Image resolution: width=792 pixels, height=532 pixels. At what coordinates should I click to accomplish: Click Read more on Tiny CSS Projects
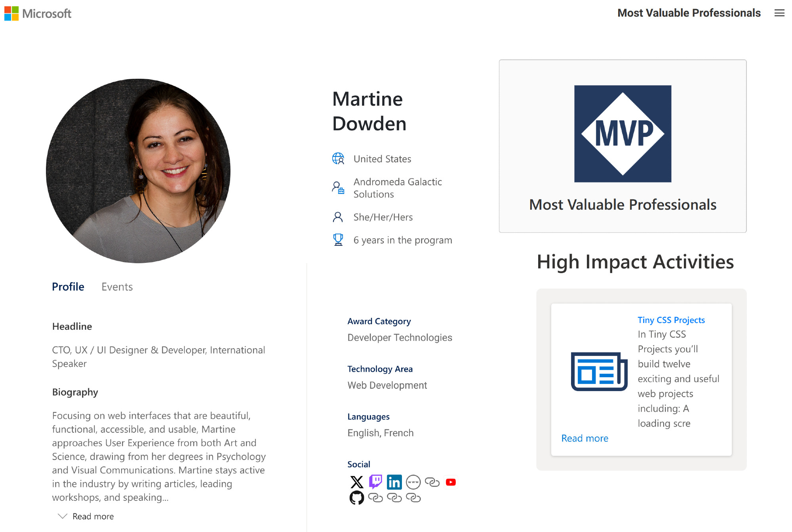pos(584,439)
